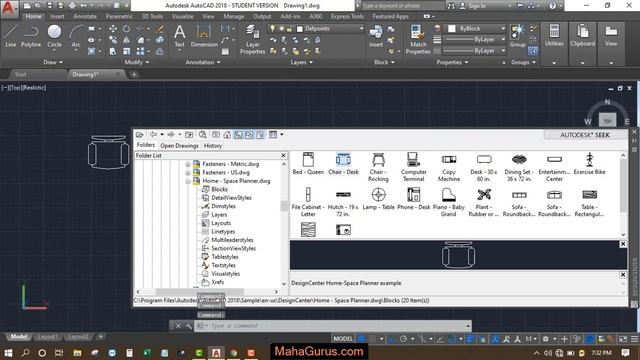Expand the Draw panel dropdown
Screen dimensions: 640x360
pyautogui.click(x=53, y=62)
